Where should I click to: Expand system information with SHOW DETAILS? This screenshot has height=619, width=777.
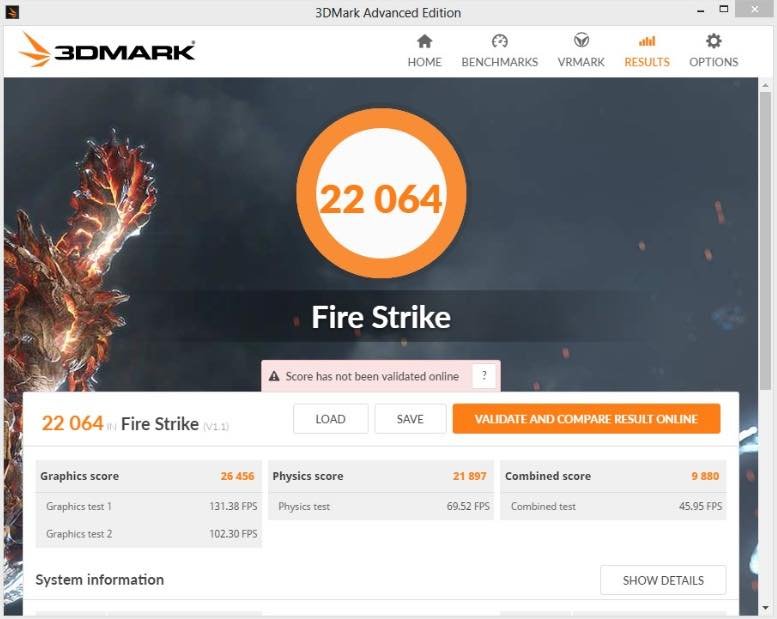663,580
